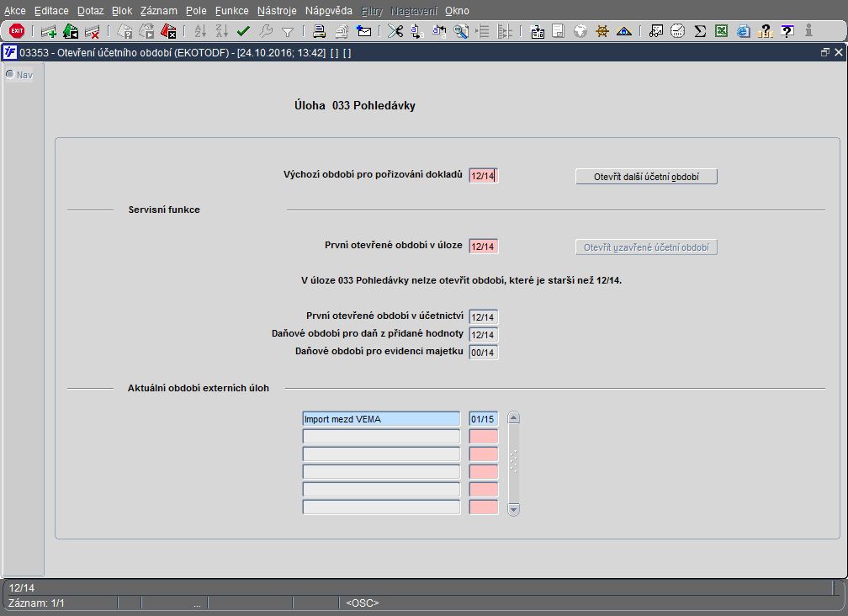Select the 'Import mezd VEMA' row field
This screenshot has width=848, height=616.
pyautogui.click(x=381, y=419)
